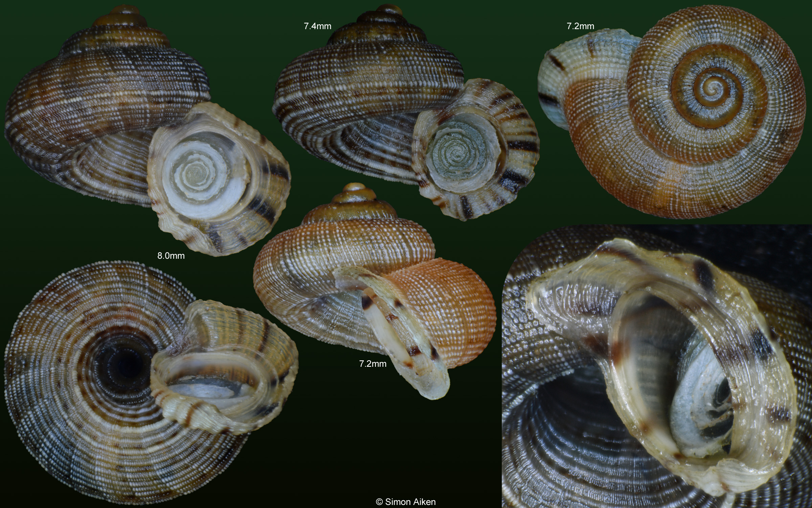The image size is (812, 508).
Task: Select the shell with greenish operculum by 7.4mm
Action: [406, 112]
